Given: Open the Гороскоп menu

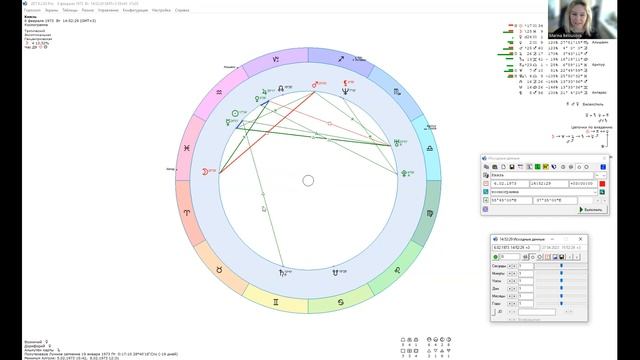Looking at the screenshot, I should tap(32, 10).
